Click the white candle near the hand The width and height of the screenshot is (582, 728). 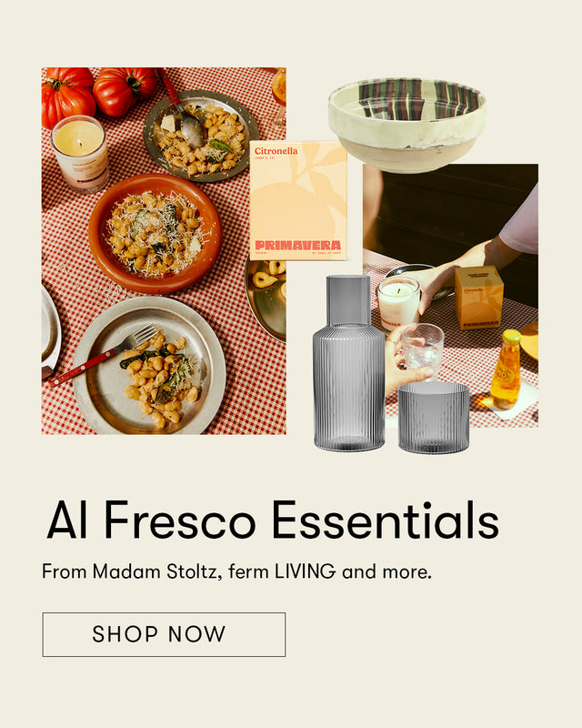(x=398, y=303)
